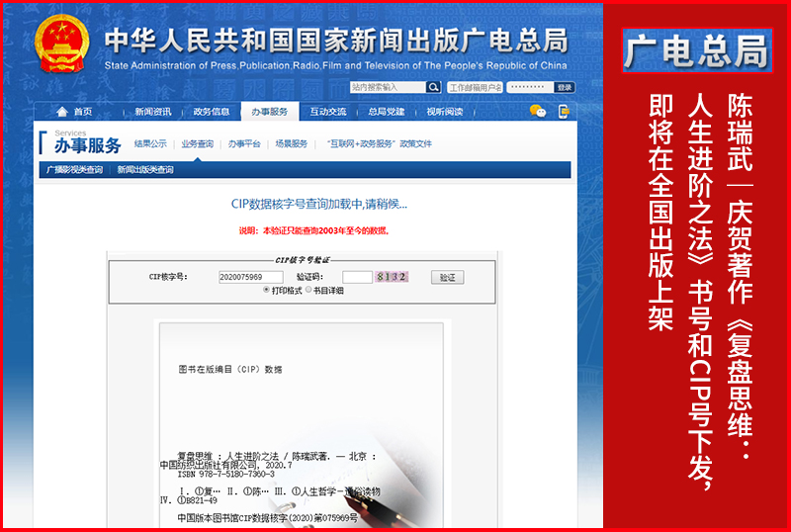Open the 新闻资讯 menu item
791x532 pixels.
tap(153, 112)
